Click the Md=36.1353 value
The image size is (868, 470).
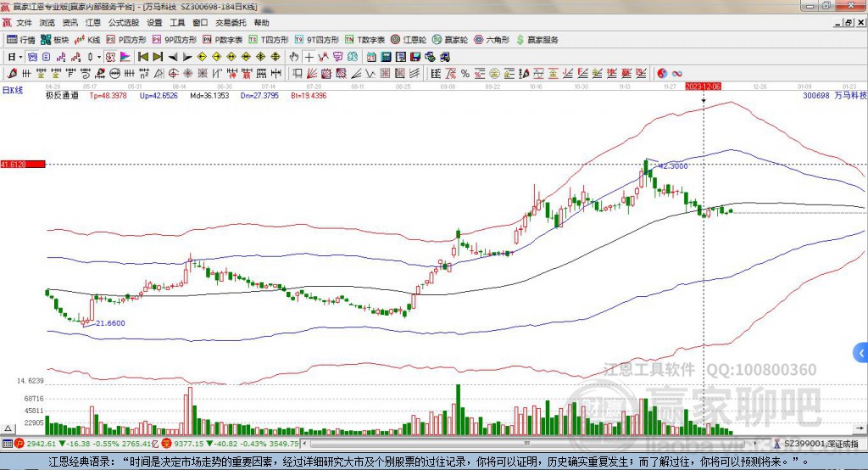point(209,95)
